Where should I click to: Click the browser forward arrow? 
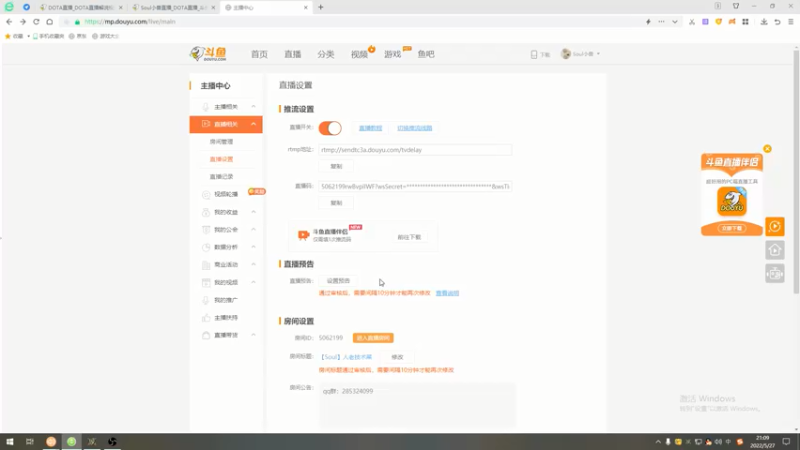pyautogui.click(x=22, y=22)
